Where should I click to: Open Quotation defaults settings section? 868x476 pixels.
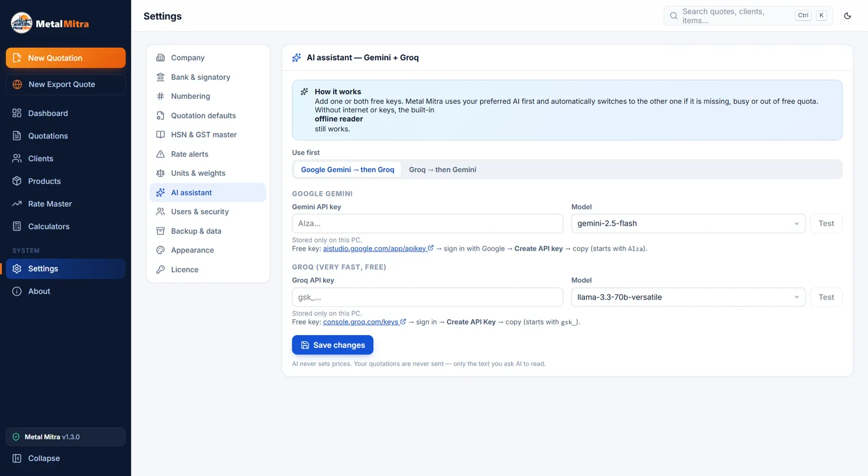[208, 116]
